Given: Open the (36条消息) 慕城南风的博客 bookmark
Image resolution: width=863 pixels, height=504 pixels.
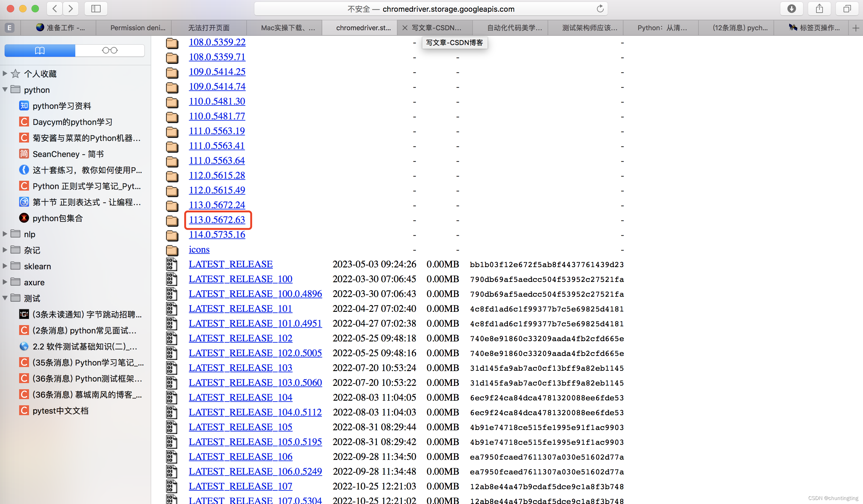Looking at the screenshot, I should click(x=80, y=394).
